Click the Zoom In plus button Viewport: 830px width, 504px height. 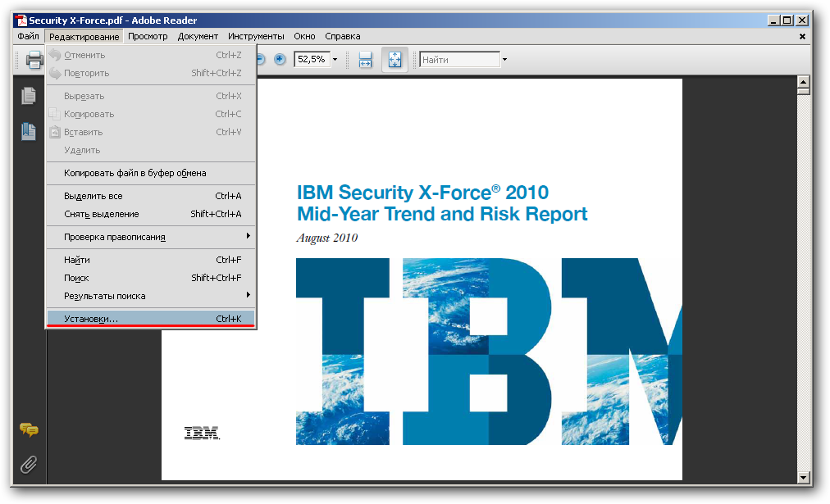click(x=280, y=59)
